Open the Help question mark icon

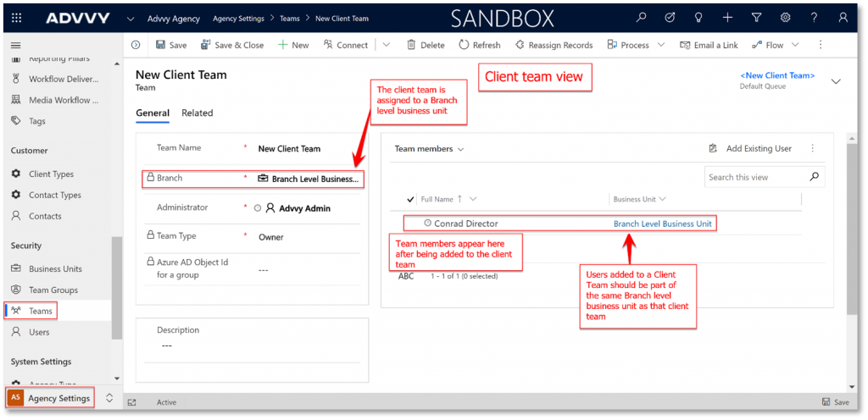tap(814, 18)
